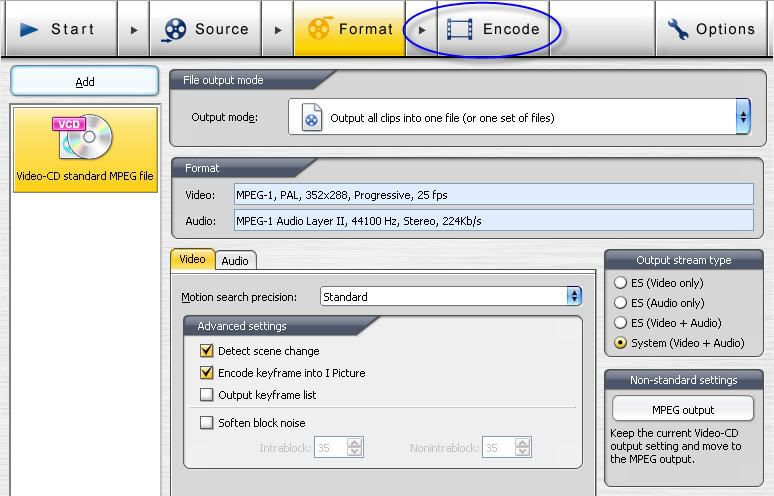Switch to the Audio tab
774x496 pixels.
tap(235, 261)
